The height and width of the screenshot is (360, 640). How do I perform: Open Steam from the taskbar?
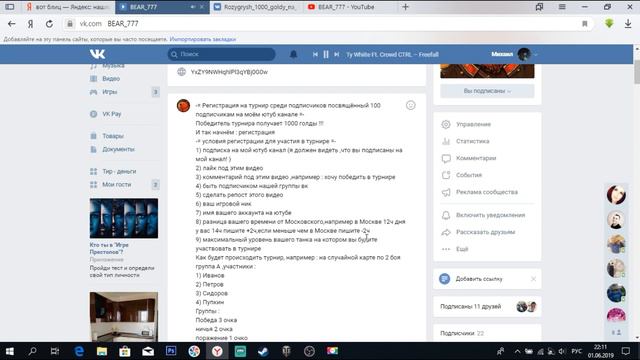pos(263,351)
